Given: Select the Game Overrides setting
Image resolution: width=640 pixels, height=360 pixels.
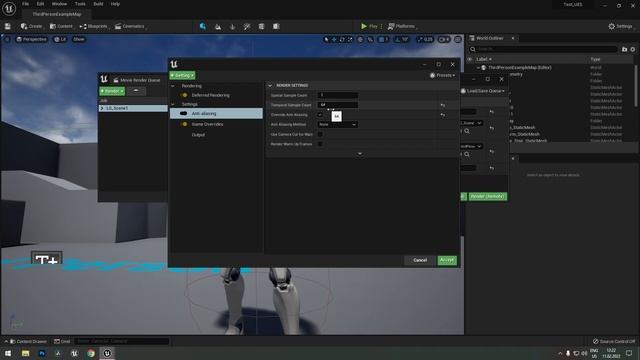Looking at the screenshot, I should click(x=207, y=124).
